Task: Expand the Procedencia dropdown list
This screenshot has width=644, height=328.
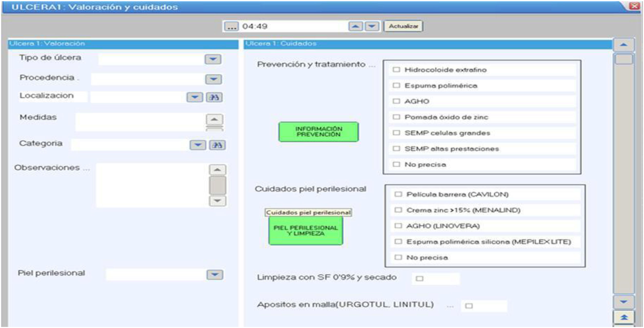Action: (x=213, y=79)
